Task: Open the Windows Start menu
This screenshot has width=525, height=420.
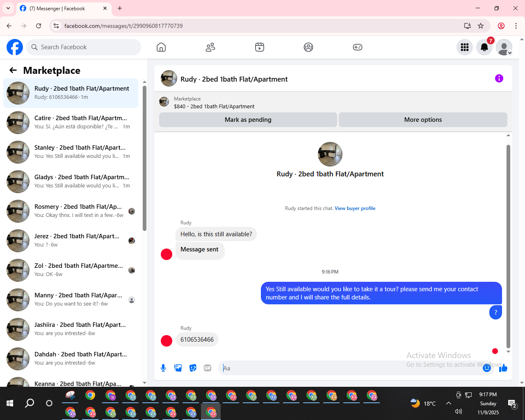Action: 10,403
